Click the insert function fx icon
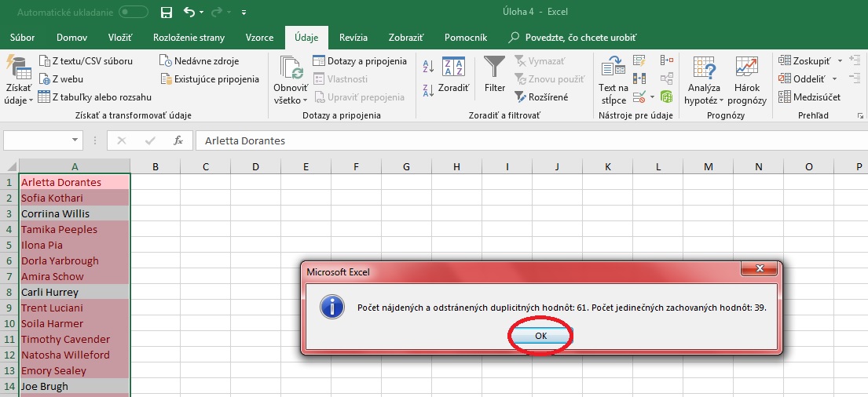The height and width of the screenshot is (397, 868). [x=178, y=141]
